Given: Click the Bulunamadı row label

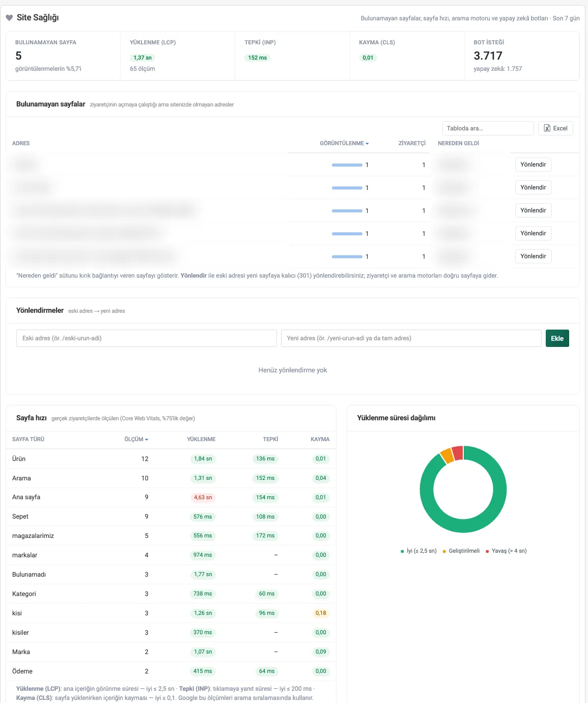Looking at the screenshot, I should (x=29, y=575).
